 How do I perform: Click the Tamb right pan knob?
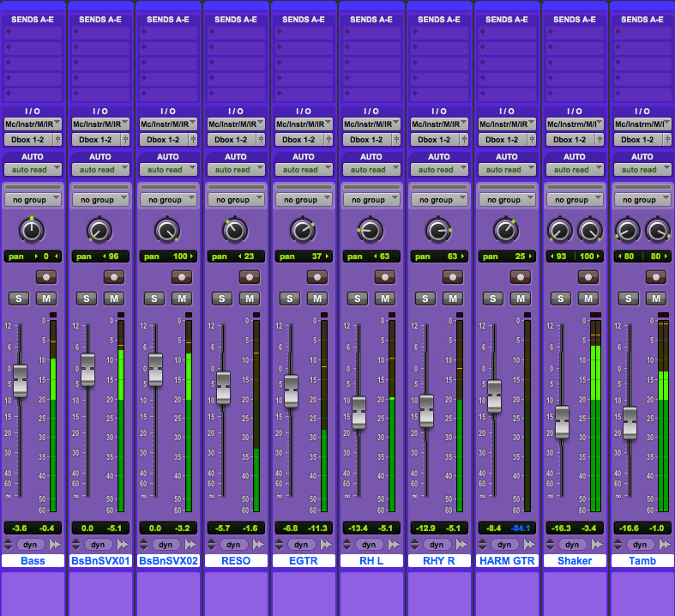click(658, 231)
